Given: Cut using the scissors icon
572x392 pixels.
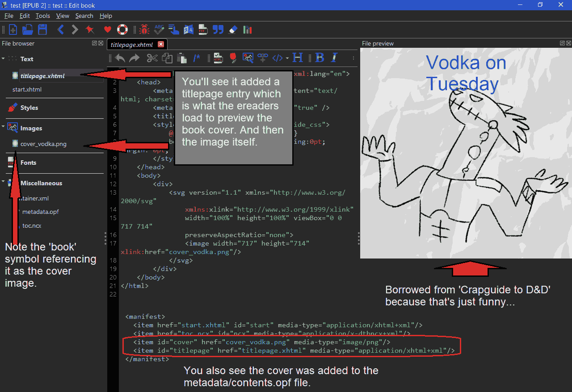Looking at the screenshot, I should coord(152,58).
